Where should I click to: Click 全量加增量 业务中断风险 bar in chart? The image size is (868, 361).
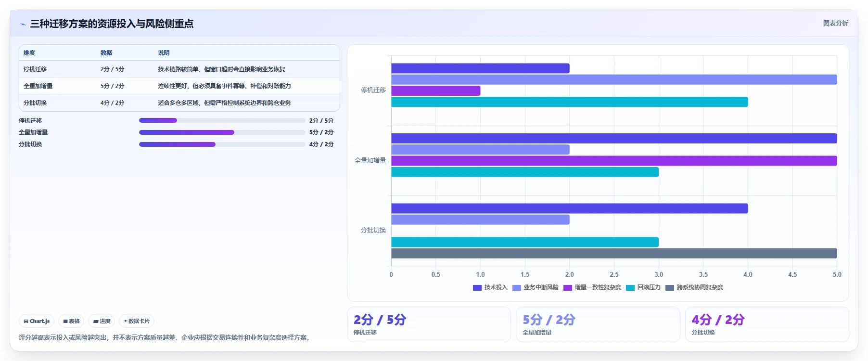coord(480,150)
